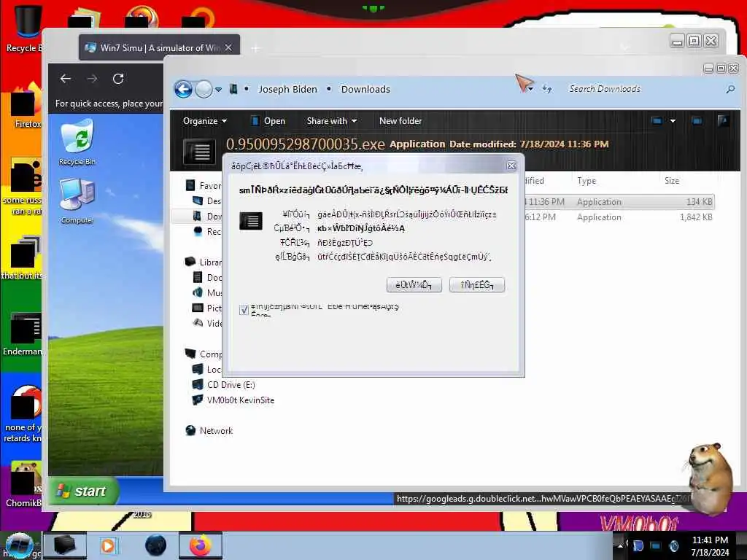The width and height of the screenshot is (747, 560).
Task: Click the action center flag tray icon
Action: (638, 545)
